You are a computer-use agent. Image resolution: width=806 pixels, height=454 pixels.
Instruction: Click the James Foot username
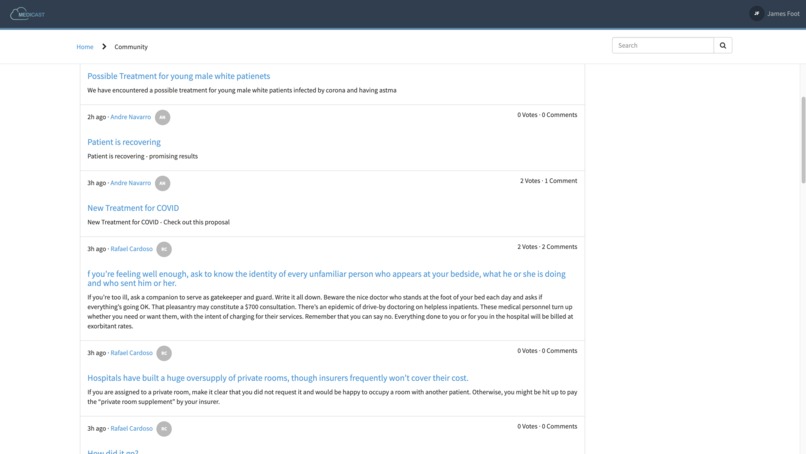pos(783,14)
